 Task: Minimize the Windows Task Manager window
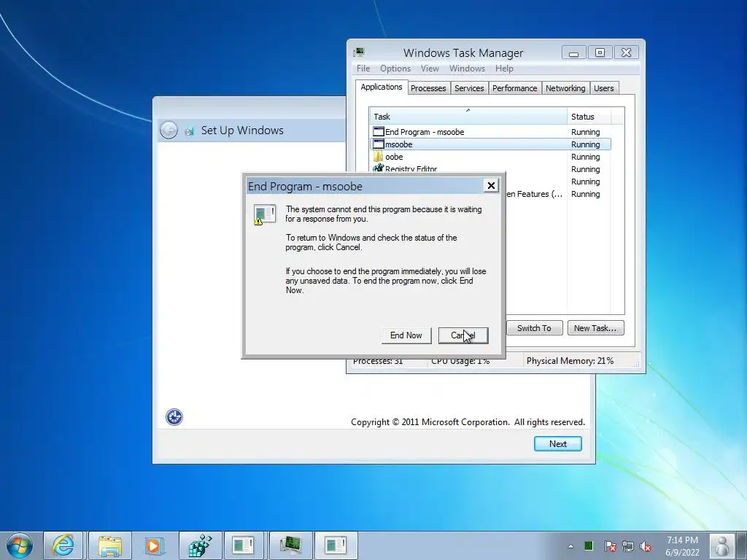pos(573,52)
